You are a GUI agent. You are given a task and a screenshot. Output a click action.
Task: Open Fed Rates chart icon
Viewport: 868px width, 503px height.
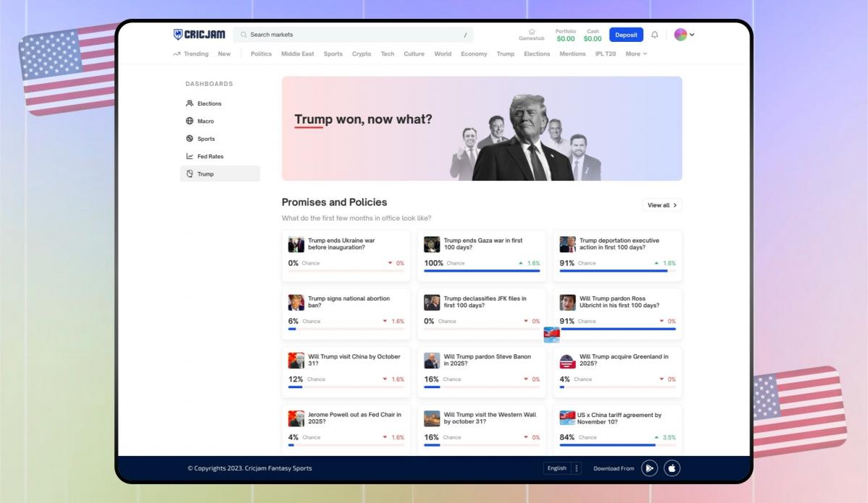[x=190, y=156]
